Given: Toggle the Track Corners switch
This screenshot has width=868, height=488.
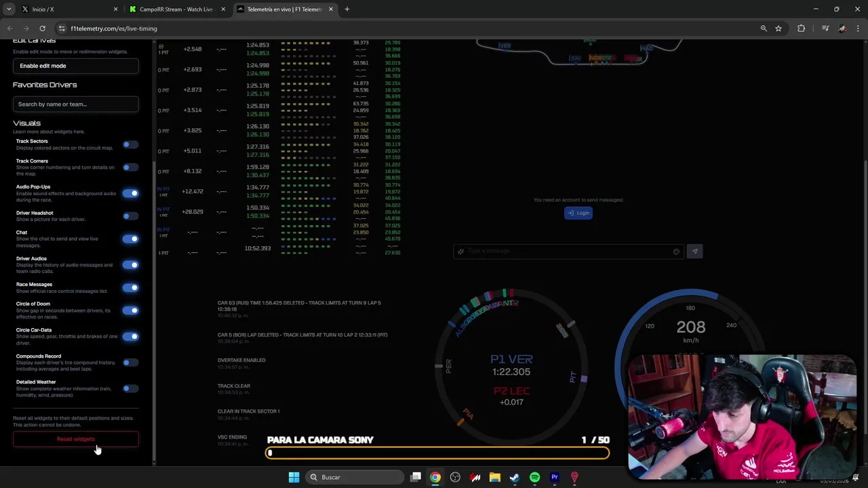Looking at the screenshot, I should (x=130, y=167).
